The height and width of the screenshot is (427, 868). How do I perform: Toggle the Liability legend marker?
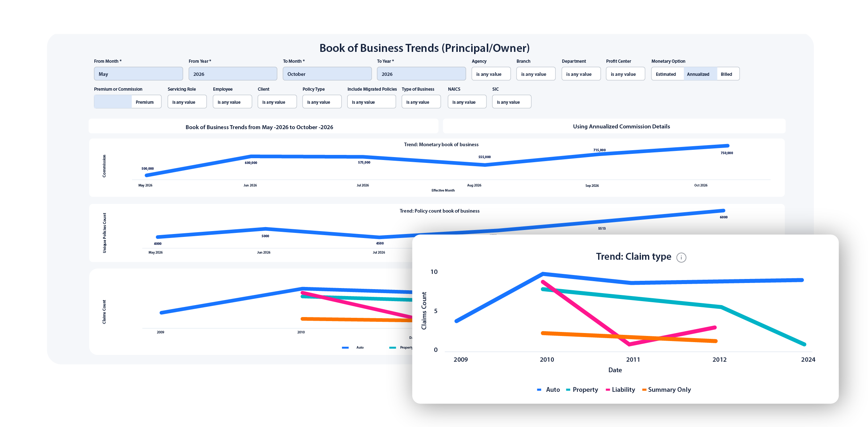[608, 390]
